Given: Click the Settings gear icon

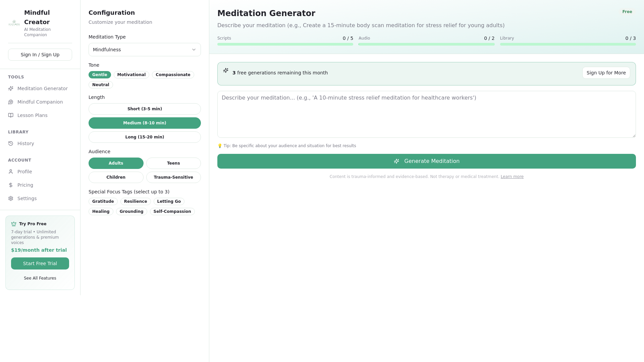Looking at the screenshot, I should [x=11, y=198].
